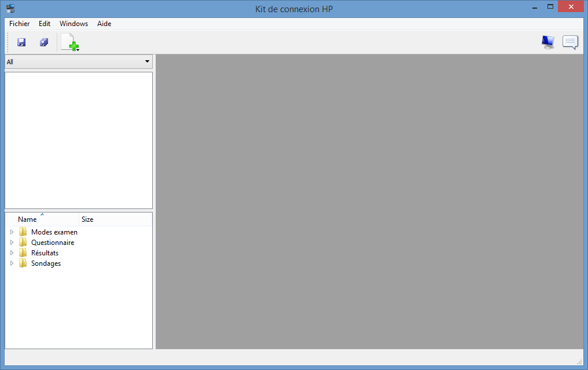The image size is (588, 370).
Task: Open the All filter dropdown
Action: (x=78, y=62)
